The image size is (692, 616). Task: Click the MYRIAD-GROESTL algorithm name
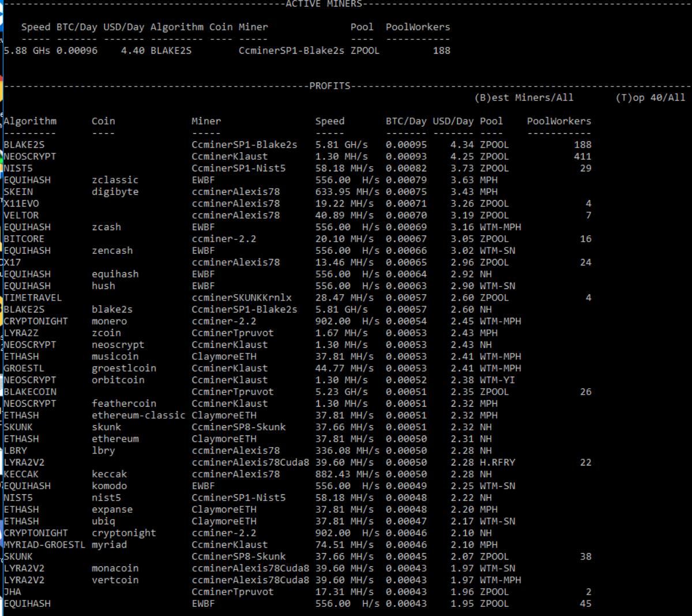tap(44, 545)
